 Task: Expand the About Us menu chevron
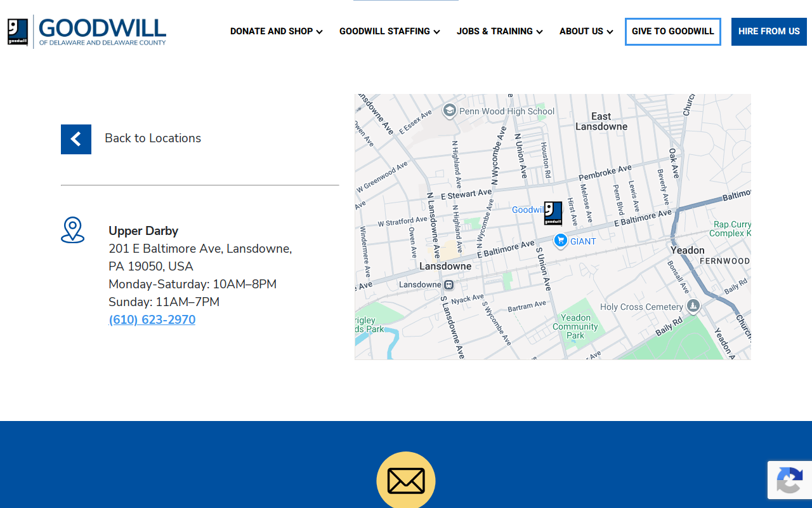click(x=610, y=32)
